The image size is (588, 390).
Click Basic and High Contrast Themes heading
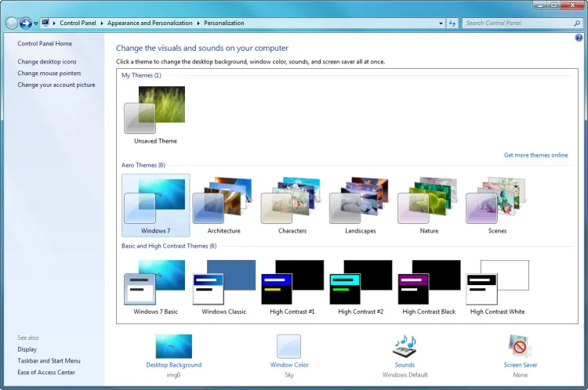tap(169, 246)
